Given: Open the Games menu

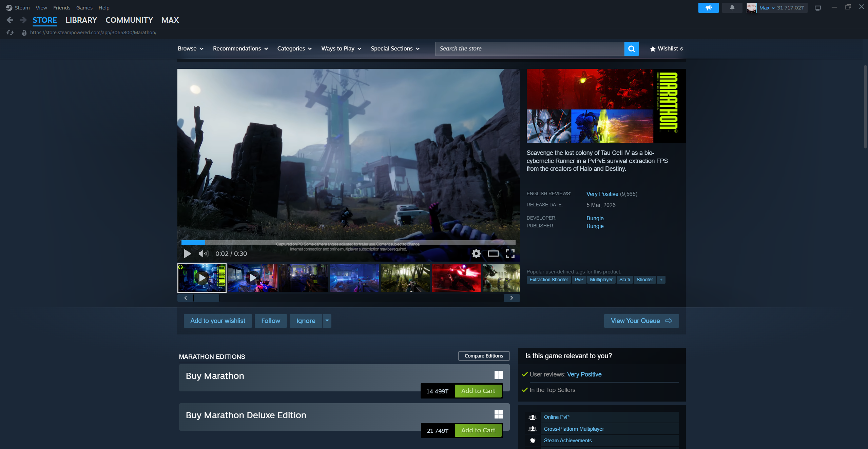Looking at the screenshot, I should tap(84, 7).
